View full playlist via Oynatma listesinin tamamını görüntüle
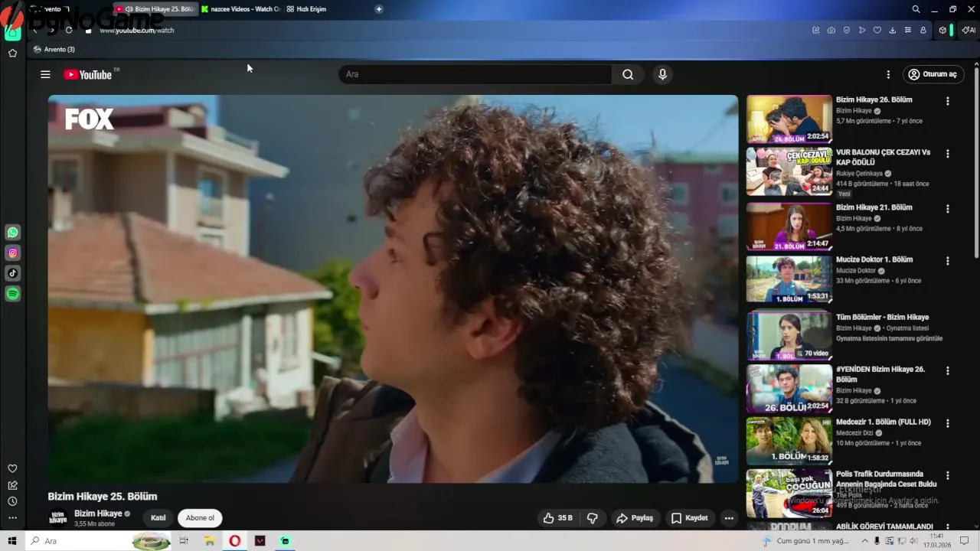The image size is (980, 551). [890, 338]
